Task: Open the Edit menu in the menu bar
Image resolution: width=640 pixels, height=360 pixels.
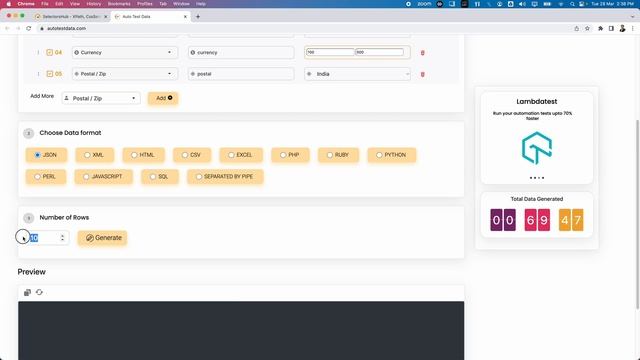Action: 59,4
